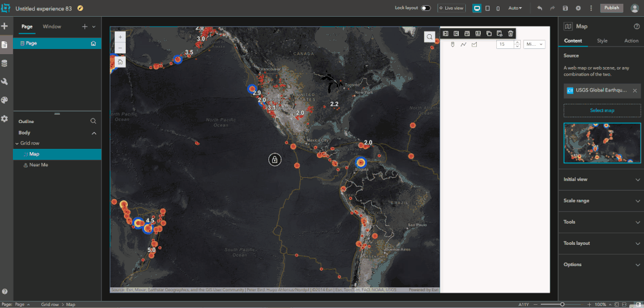Switch to the Window tab

coord(52,26)
